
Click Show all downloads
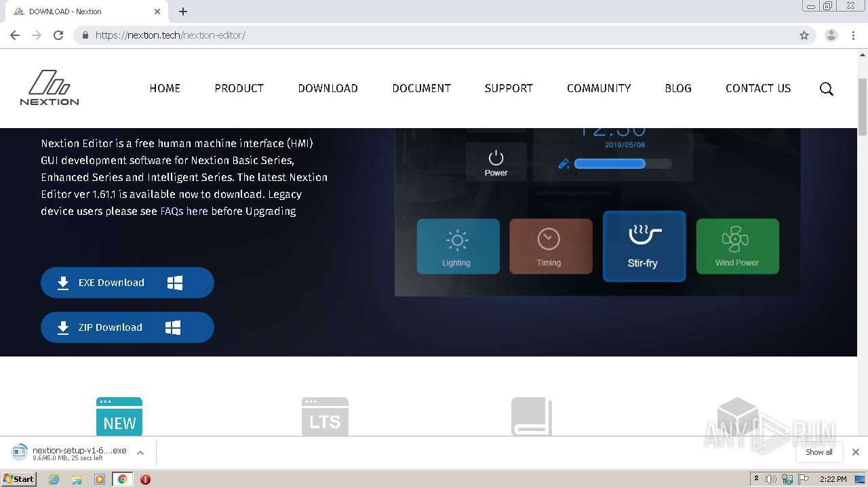(819, 452)
